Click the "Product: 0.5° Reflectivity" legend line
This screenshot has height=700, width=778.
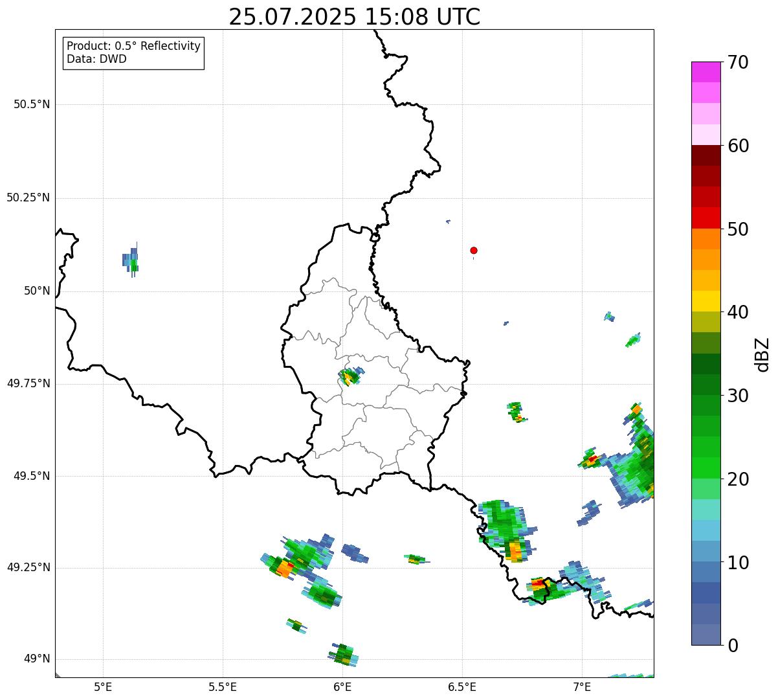[x=133, y=47]
